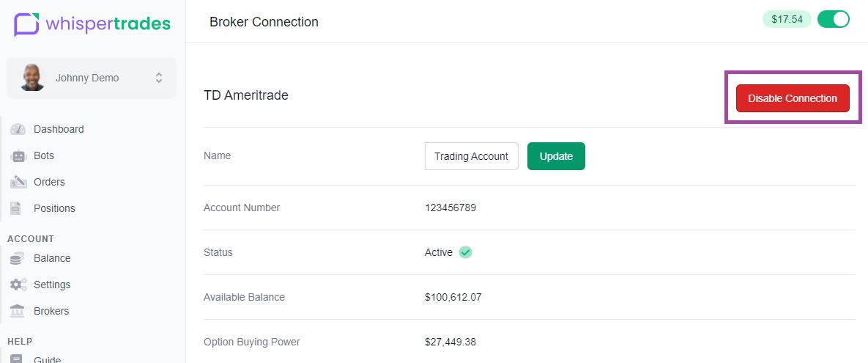Click the Guide book icon
The image size is (868, 363).
pos(17,359)
